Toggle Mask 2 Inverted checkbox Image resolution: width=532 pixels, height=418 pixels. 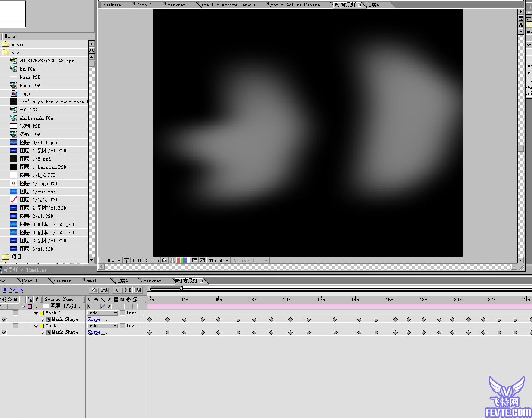point(123,326)
